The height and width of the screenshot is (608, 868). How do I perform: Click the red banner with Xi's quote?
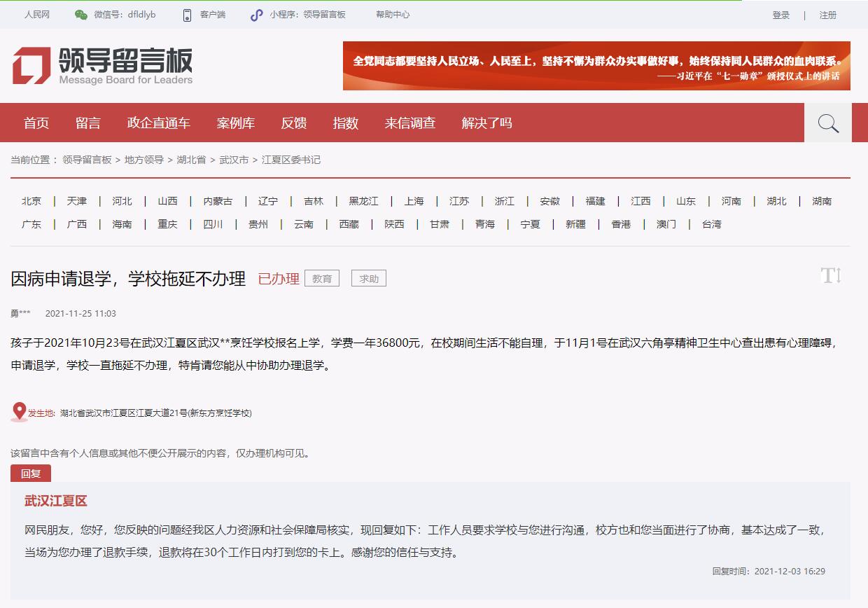596,66
